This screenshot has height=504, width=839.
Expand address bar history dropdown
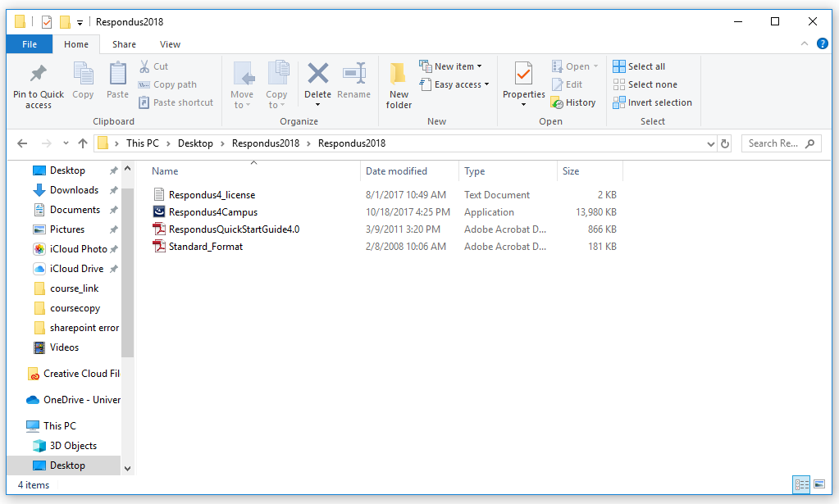click(x=710, y=143)
